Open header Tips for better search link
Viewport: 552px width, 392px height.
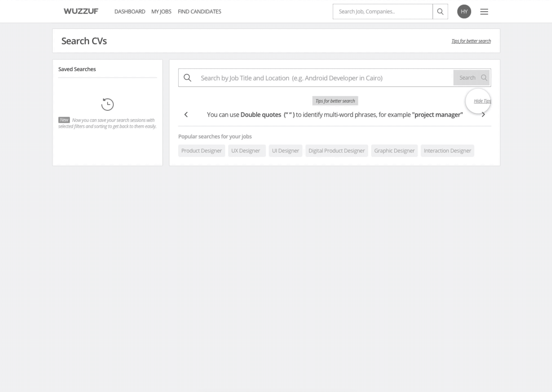(471, 41)
